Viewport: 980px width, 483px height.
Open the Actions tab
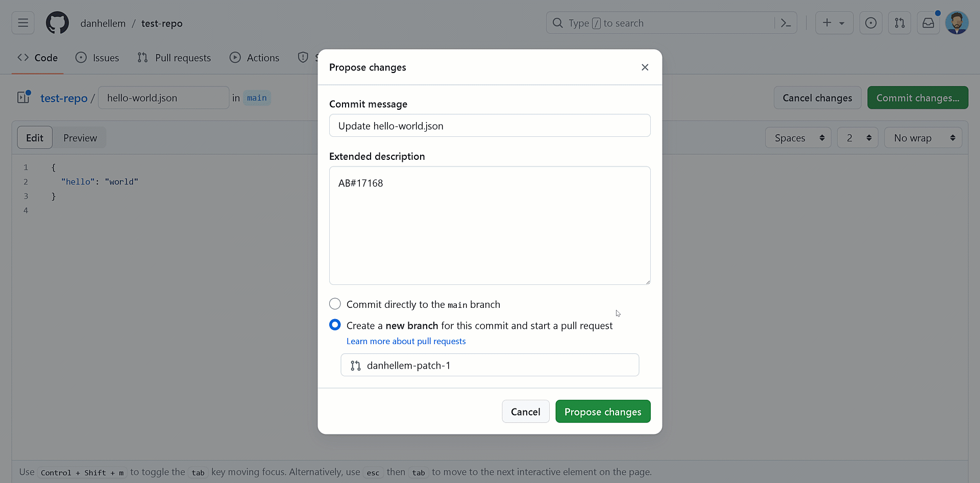click(x=262, y=58)
